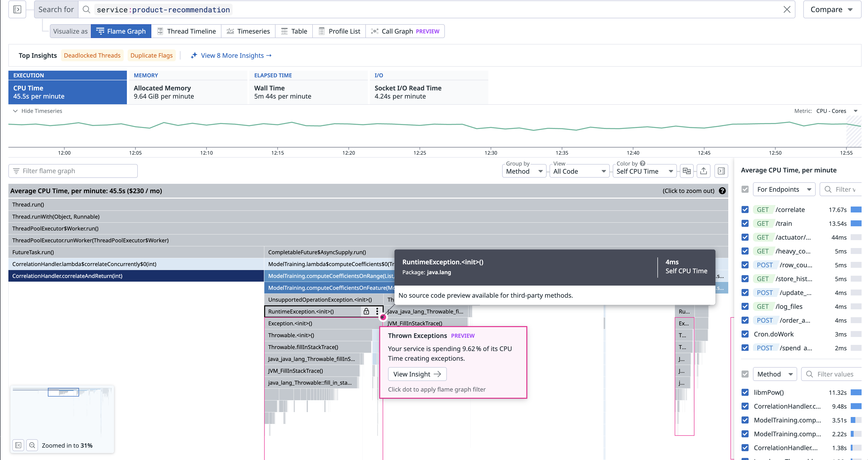Viewport: 868px width, 460px height.
Task: Open the Color by Self CPU Time dropdown
Action: coord(644,171)
